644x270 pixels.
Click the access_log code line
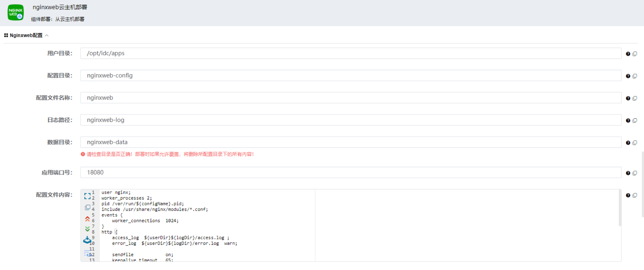[x=171, y=238]
